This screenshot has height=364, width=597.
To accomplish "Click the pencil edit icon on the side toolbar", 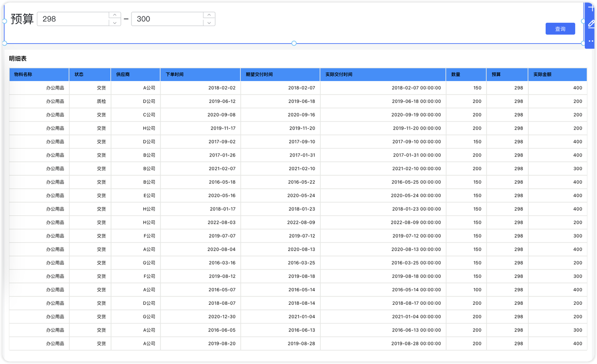I will (591, 24).
